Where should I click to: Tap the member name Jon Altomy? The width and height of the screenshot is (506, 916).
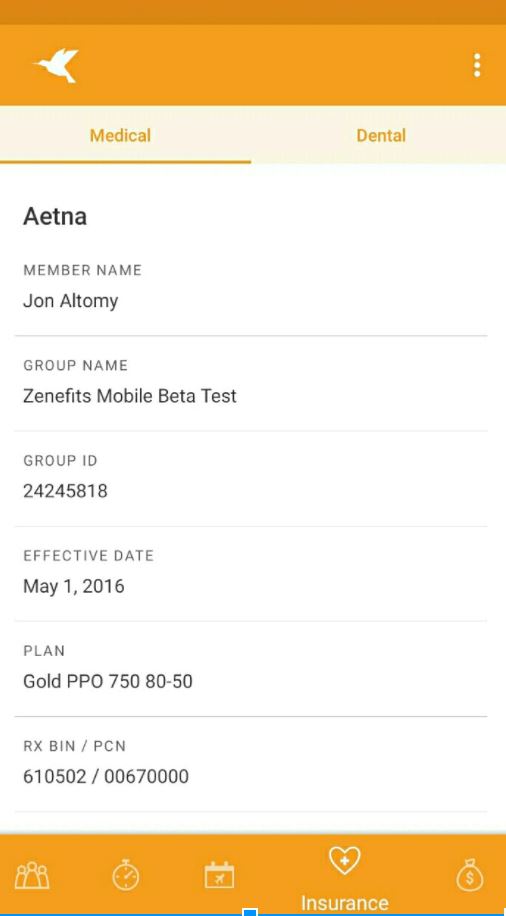click(71, 301)
